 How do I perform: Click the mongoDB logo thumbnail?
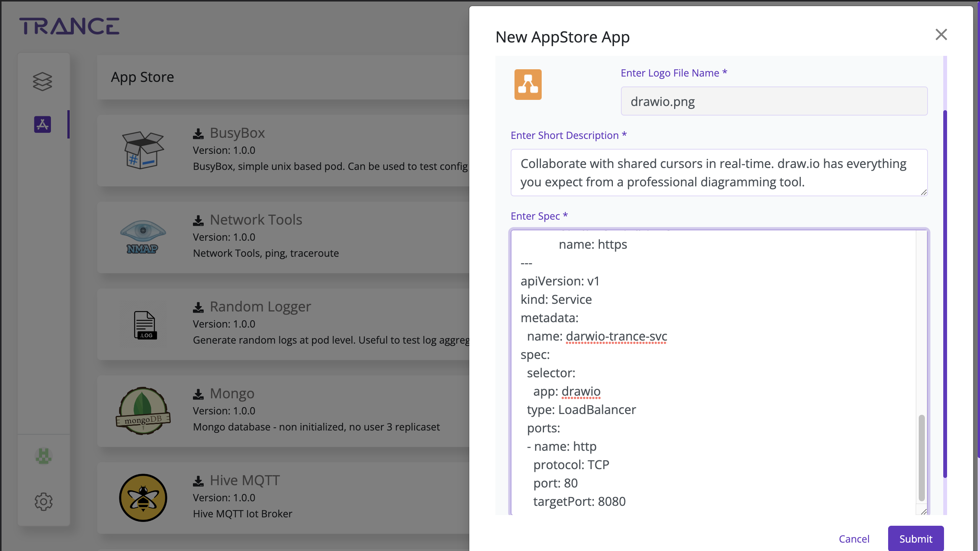point(143,411)
